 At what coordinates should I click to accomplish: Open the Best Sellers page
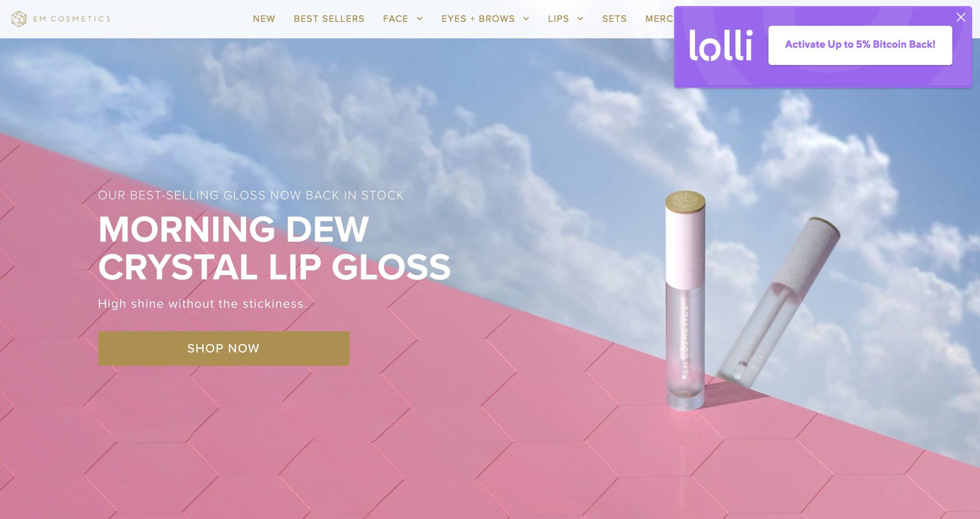tap(329, 19)
